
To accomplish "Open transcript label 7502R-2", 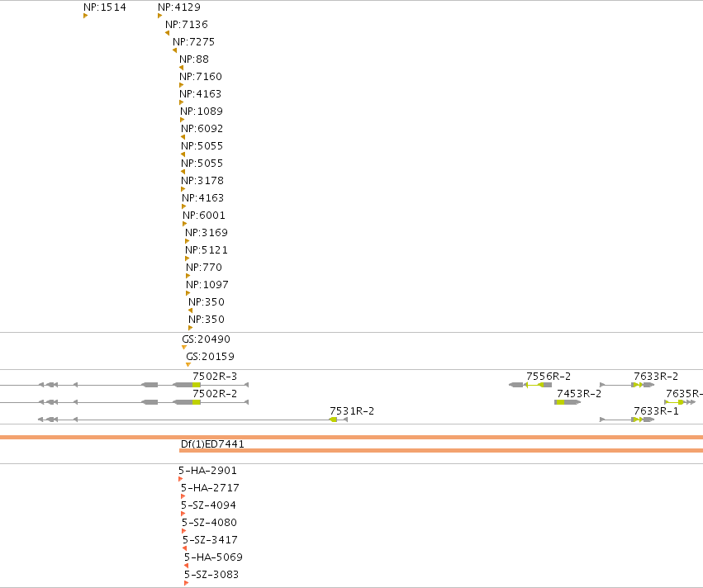I will tap(215, 393).
